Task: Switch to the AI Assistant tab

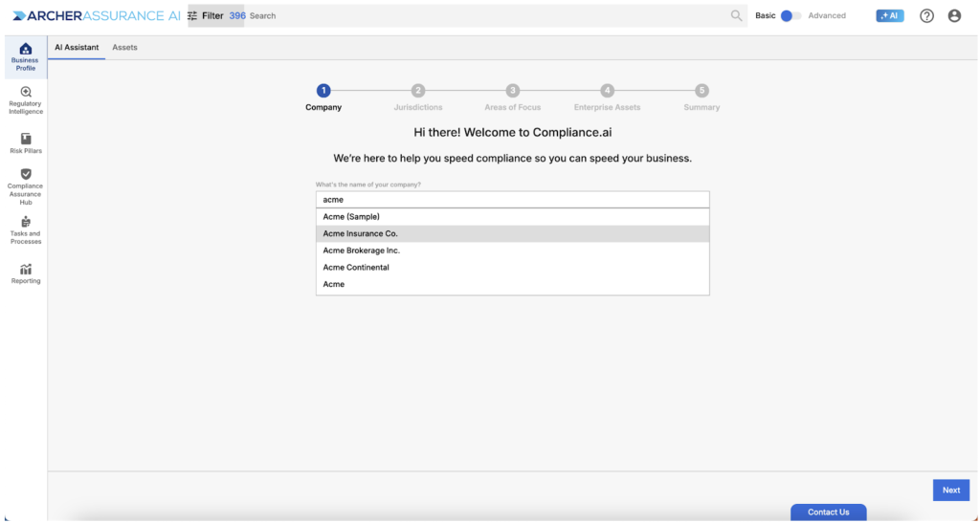Action: point(77,48)
